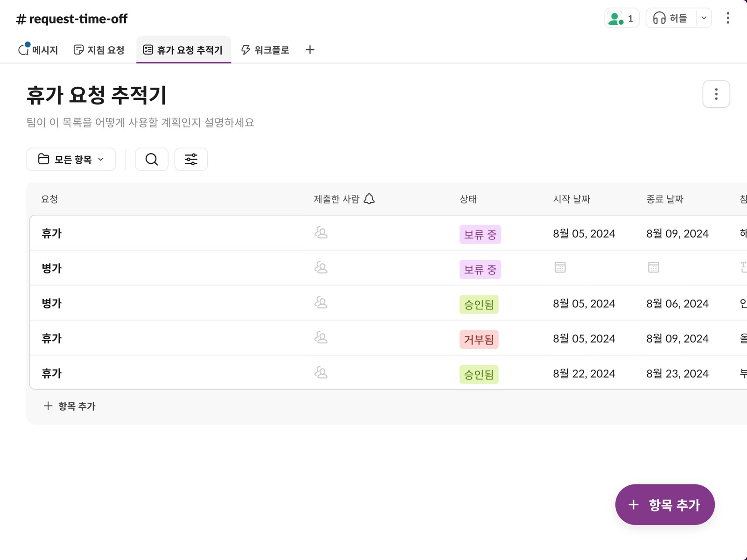Assign person in the approved 병가 row
Viewport: 747px width, 560px height.
tap(321, 303)
